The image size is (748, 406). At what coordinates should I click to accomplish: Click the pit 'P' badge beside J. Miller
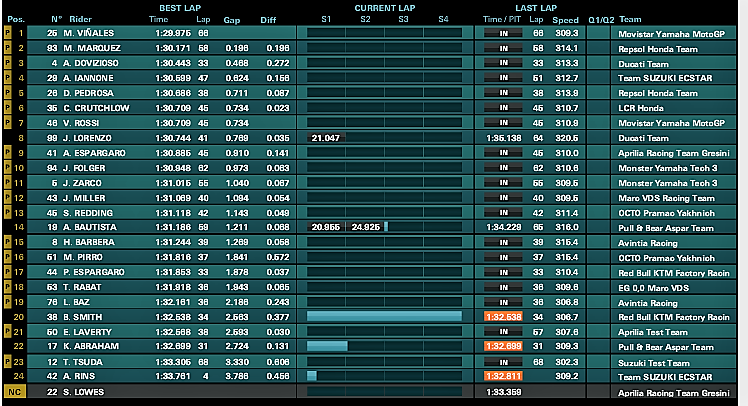[x=8, y=198]
